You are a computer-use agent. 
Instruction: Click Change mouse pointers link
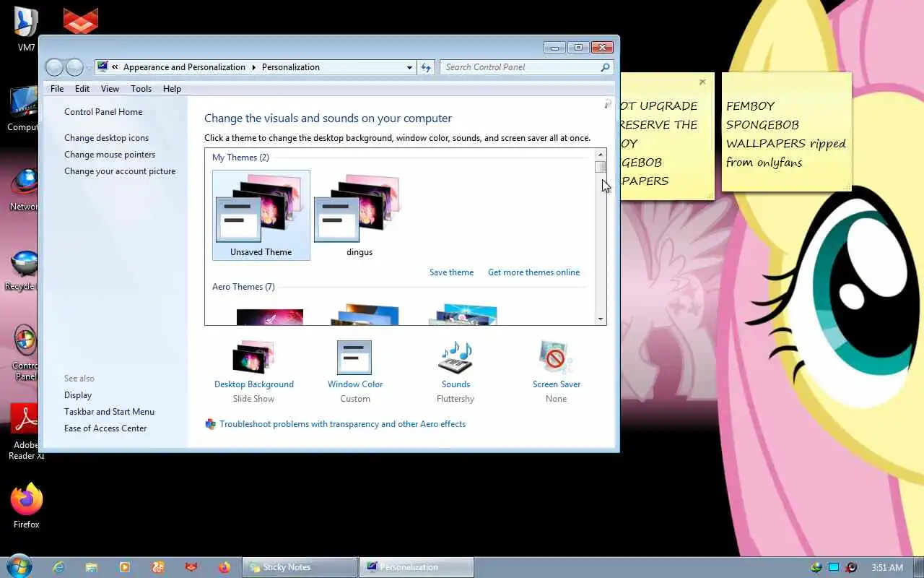coord(110,155)
